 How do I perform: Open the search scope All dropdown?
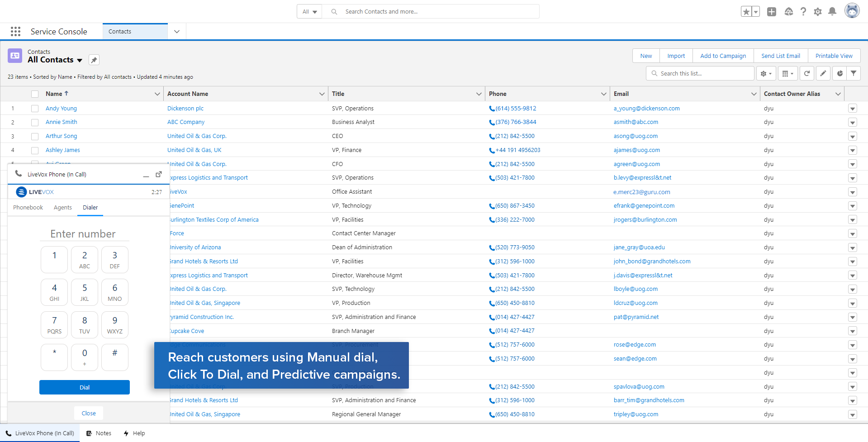[309, 11]
